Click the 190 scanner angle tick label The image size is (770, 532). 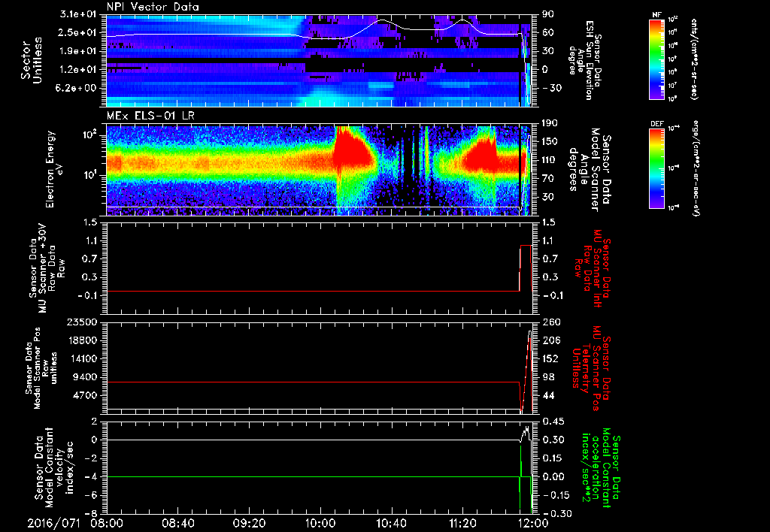550,123
